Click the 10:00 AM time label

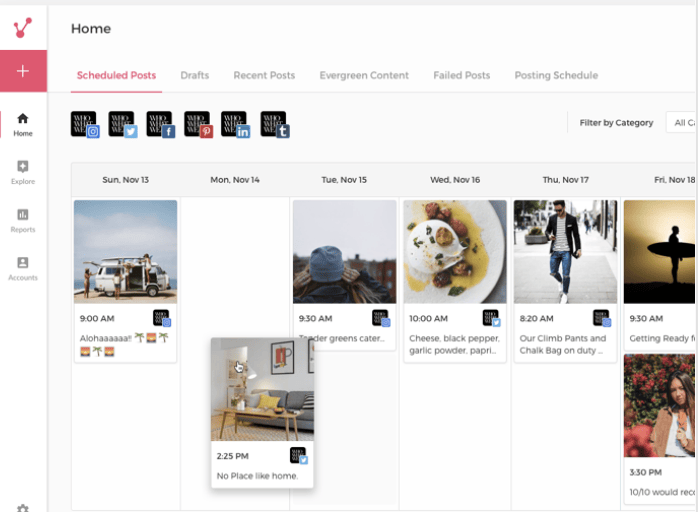tap(428, 318)
